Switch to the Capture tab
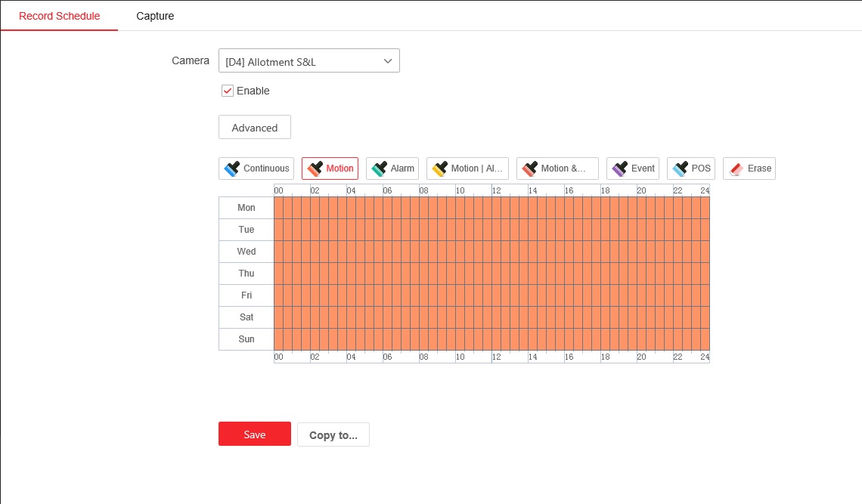Screen dimensions: 862x504 (155, 16)
